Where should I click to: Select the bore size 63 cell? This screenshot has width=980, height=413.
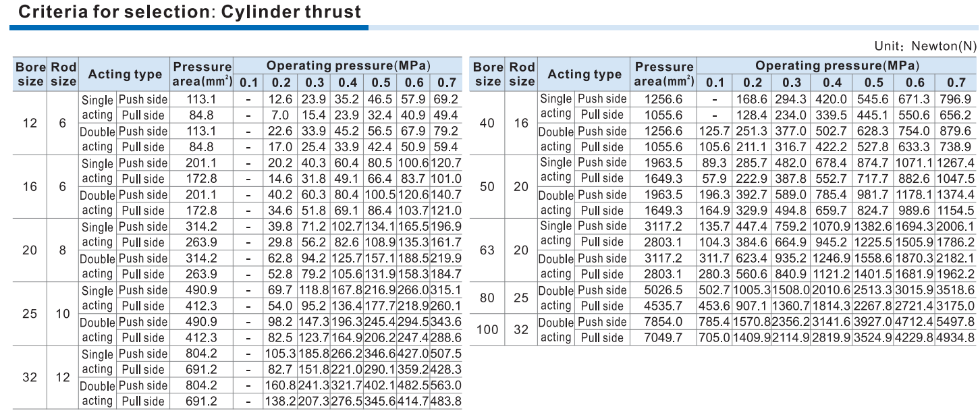click(487, 250)
